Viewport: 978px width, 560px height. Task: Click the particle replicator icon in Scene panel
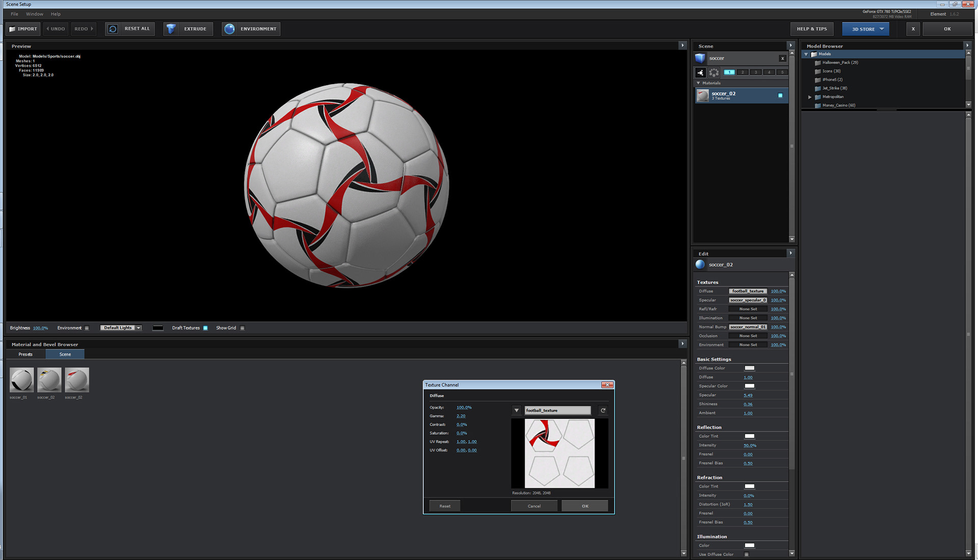(x=714, y=72)
